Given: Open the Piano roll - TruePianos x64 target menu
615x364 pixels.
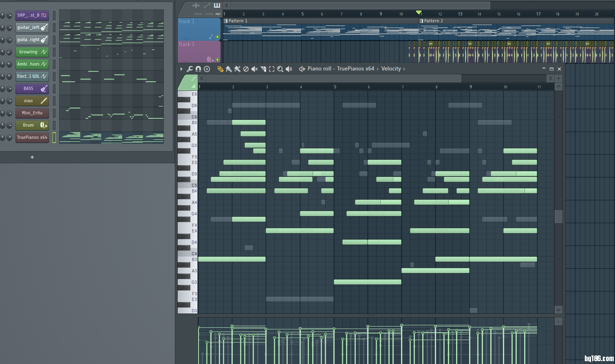Looking at the screenshot, I should coord(341,69).
